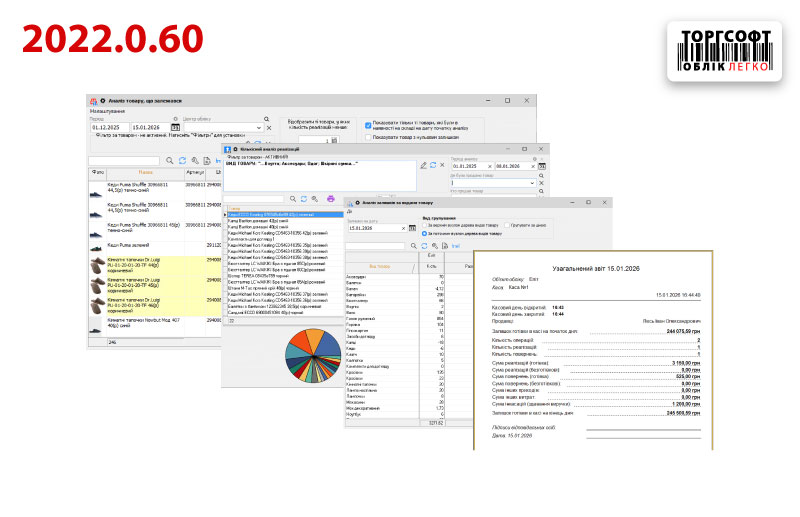This screenshot has width=800, height=517.
Task: Open the Налаштування menu
Action: (x=108, y=111)
